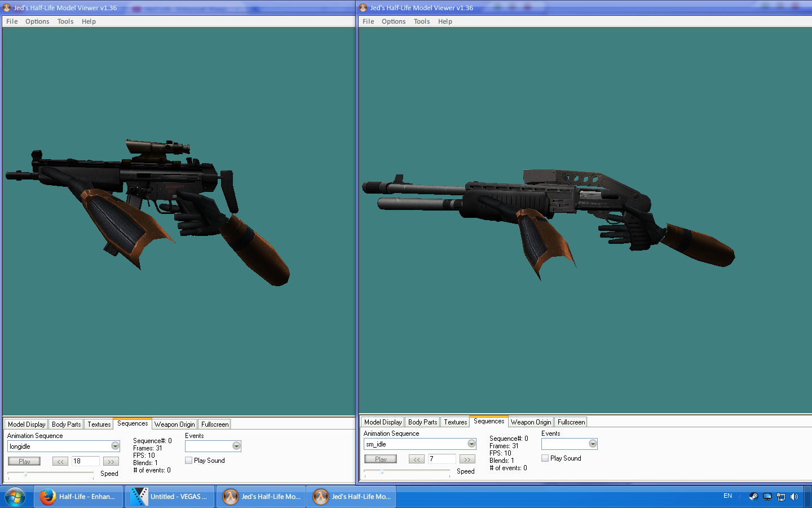Switch to Body Parts tab in left viewer

coord(66,424)
